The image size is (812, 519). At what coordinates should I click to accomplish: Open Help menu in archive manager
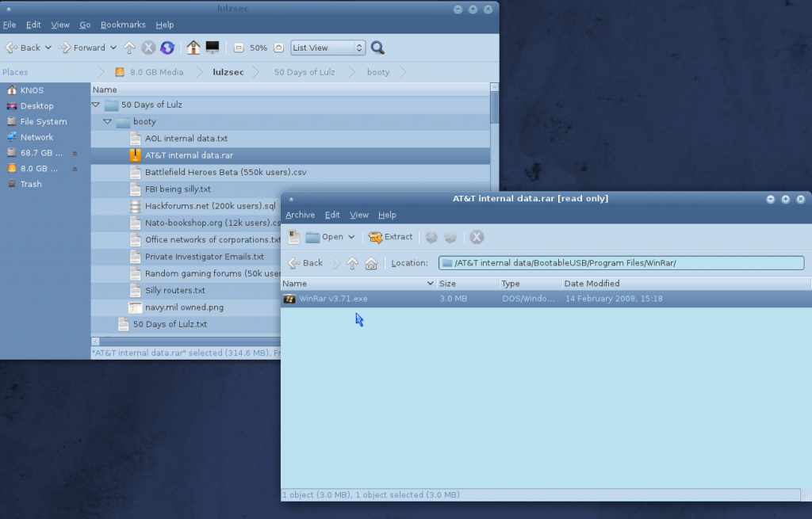(387, 215)
